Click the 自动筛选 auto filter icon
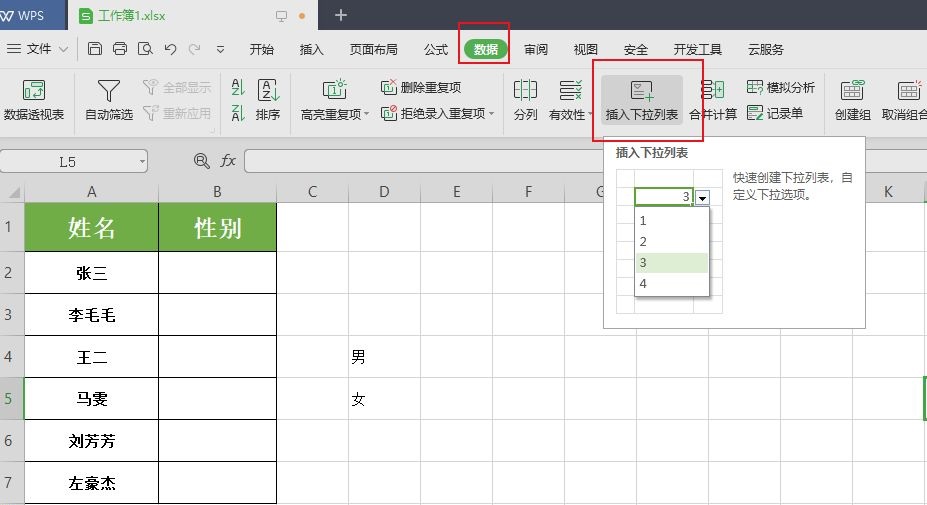The height and width of the screenshot is (505, 927). 108,91
